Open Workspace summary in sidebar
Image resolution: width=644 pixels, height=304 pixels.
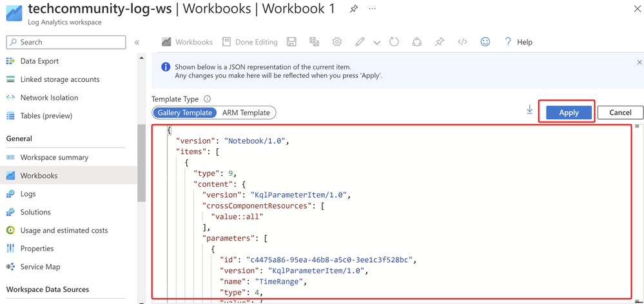(54, 157)
